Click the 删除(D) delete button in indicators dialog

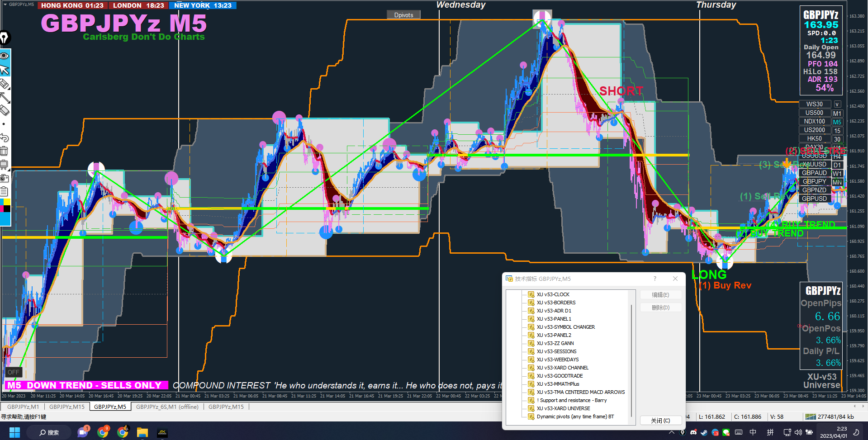(660, 308)
